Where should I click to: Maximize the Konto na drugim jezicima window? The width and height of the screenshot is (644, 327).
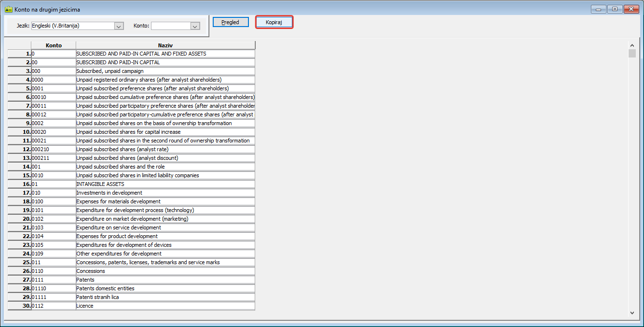[x=615, y=9]
